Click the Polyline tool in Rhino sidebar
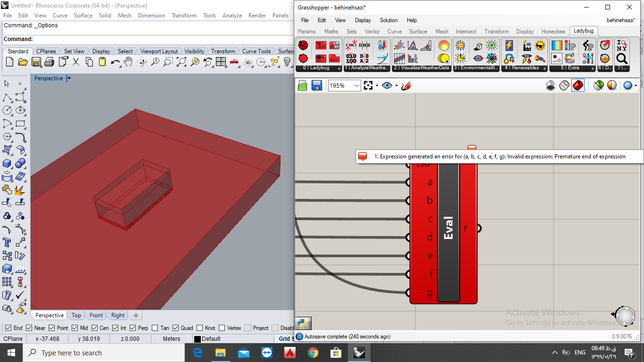Viewport: 644px width, 362px height. coord(7,97)
